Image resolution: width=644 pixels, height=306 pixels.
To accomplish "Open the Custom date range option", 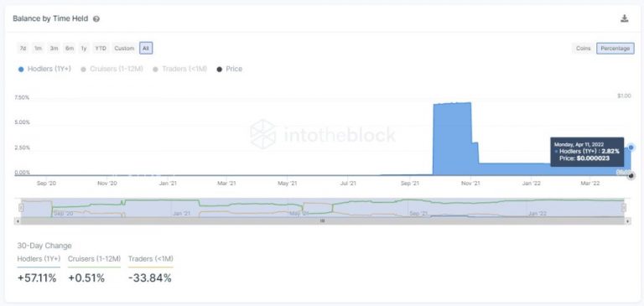I will (124, 49).
